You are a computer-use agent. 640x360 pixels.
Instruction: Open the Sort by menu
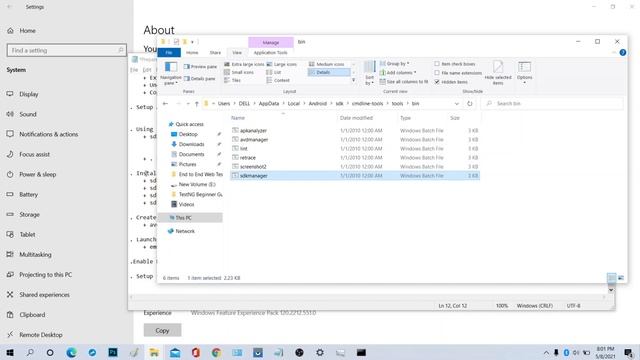[x=369, y=73]
